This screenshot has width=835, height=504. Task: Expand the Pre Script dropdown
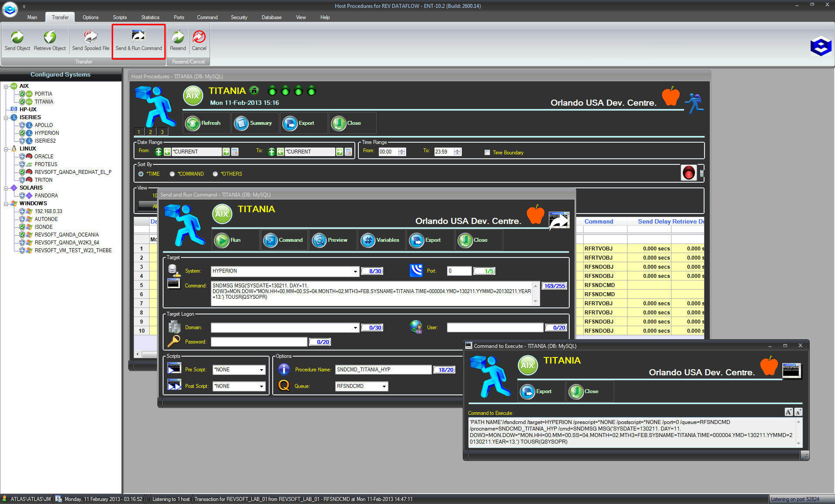[x=261, y=370]
